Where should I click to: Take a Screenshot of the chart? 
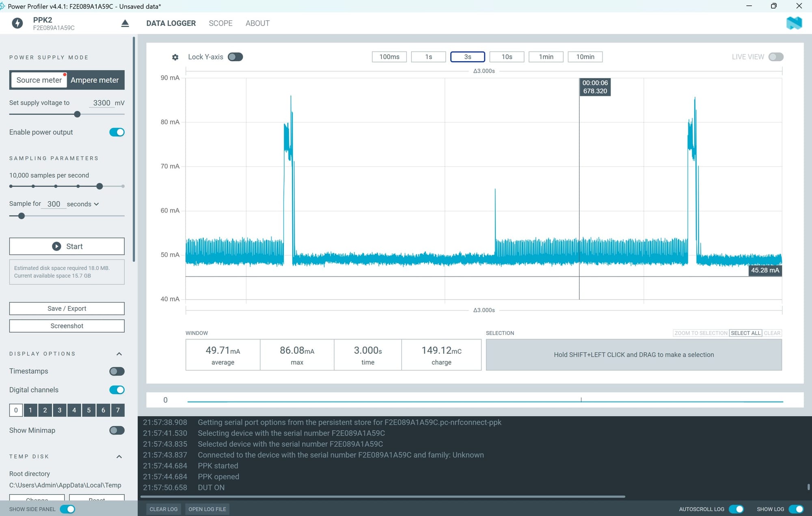[x=67, y=326]
